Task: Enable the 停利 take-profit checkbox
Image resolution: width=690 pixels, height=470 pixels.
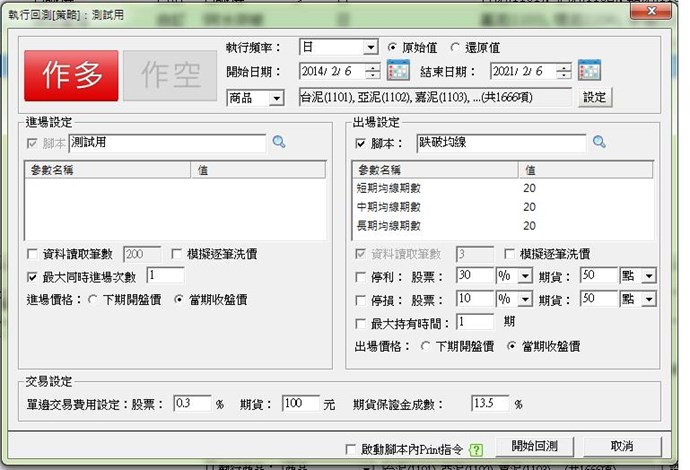Action: click(362, 276)
